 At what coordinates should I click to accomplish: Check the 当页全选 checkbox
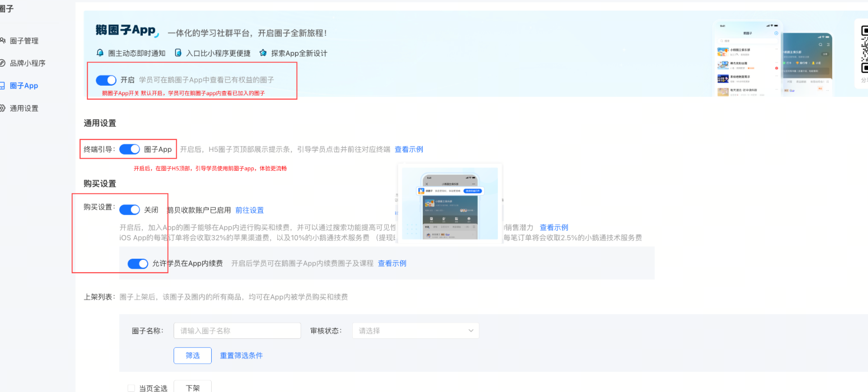pos(131,388)
